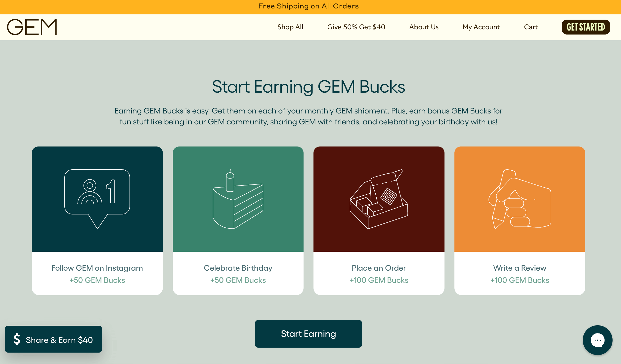Click the GEM logo home link

click(33, 27)
